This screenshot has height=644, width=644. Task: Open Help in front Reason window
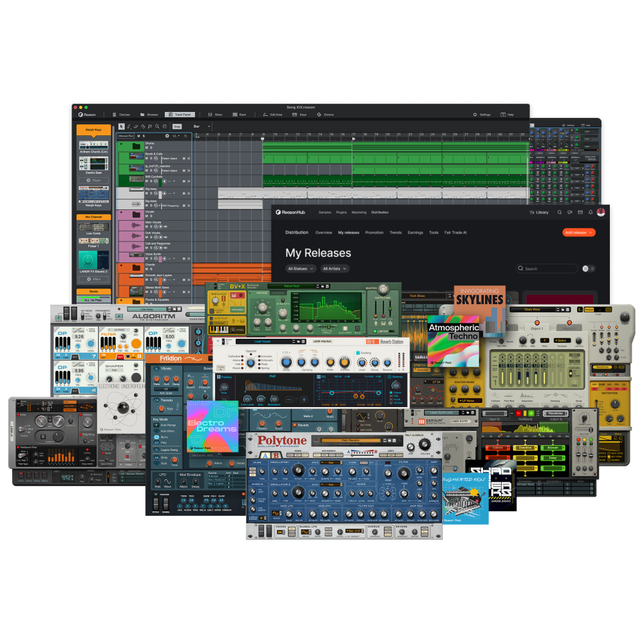coord(507,115)
